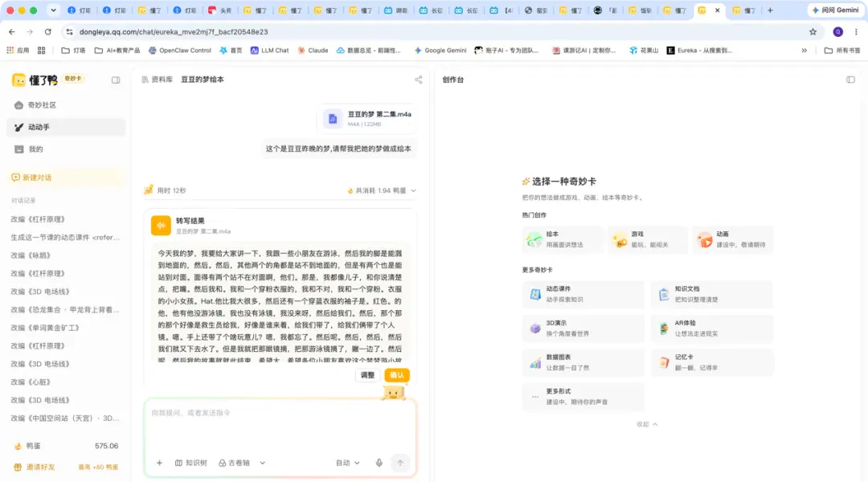Click the 问问 Gemini button

tap(835, 10)
